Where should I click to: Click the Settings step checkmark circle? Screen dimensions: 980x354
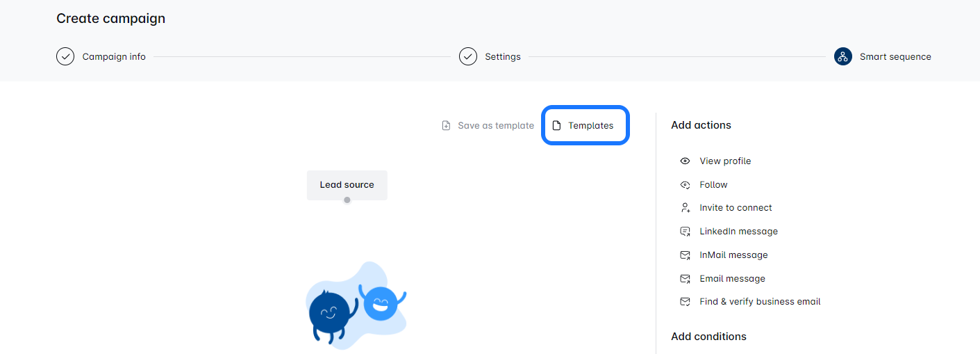(x=468, y=57)
